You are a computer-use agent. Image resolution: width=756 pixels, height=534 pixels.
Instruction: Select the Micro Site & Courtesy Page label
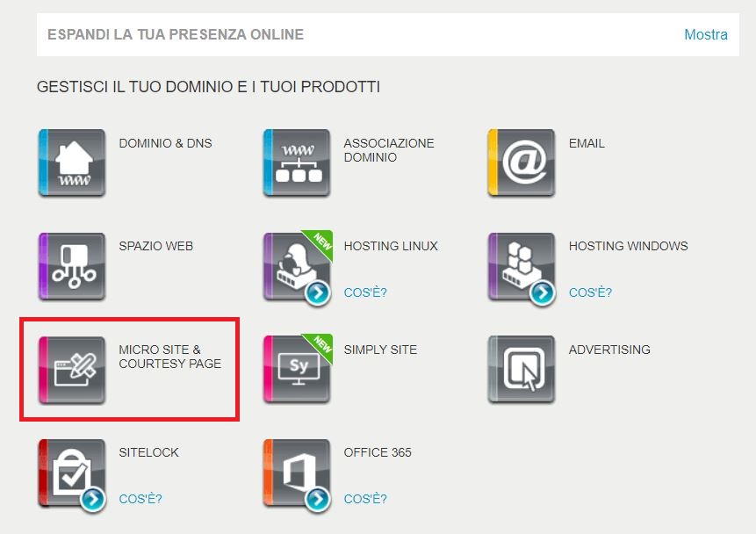tap(169, 357)
